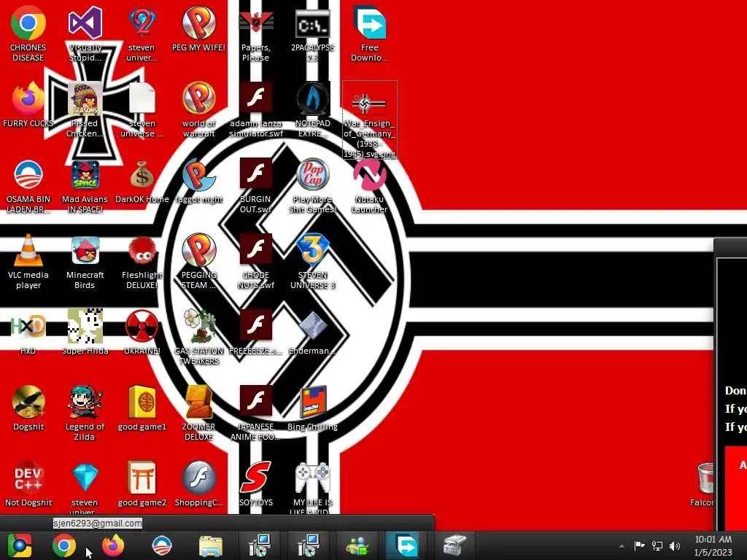Click the sjen6293@gmail.com tooltip text
The width and height of the screenshot is (747, 560).
[98, 524]
